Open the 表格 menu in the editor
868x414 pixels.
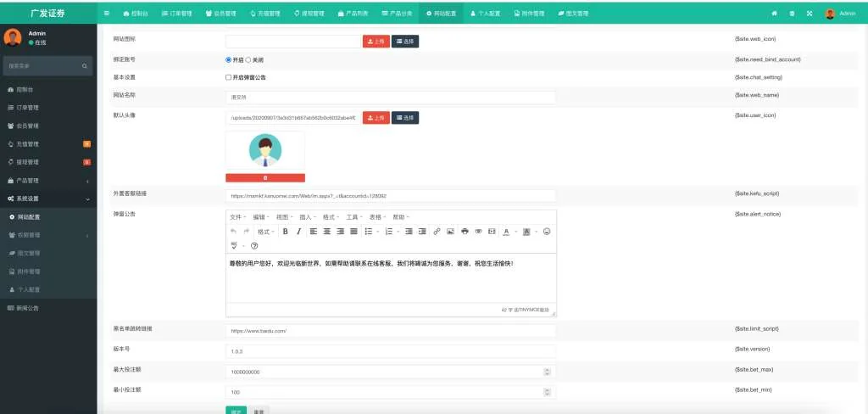[377, 217]
